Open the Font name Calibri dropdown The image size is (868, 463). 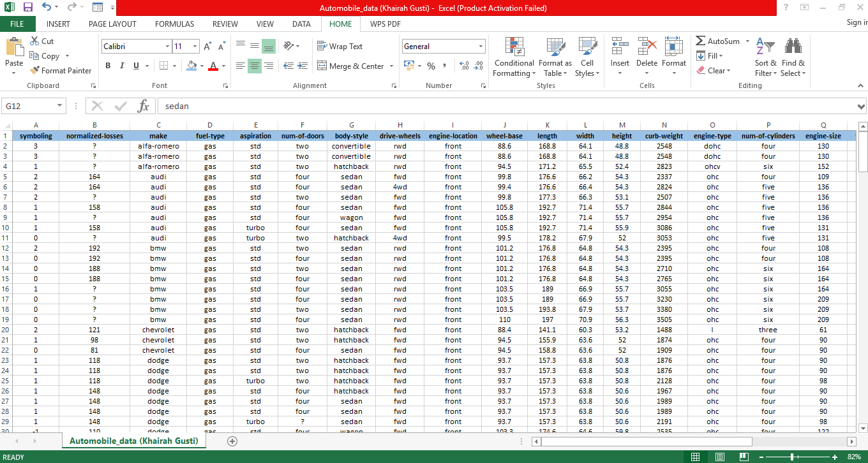(168, 47)
